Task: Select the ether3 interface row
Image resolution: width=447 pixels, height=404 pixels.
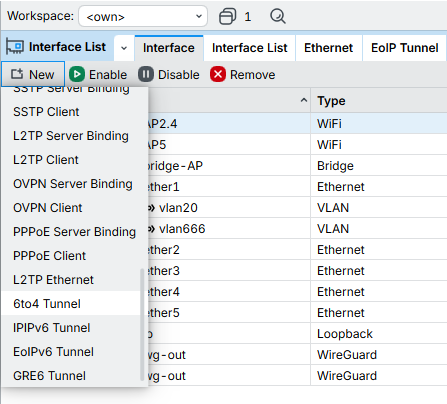Action: pos(297,271)
